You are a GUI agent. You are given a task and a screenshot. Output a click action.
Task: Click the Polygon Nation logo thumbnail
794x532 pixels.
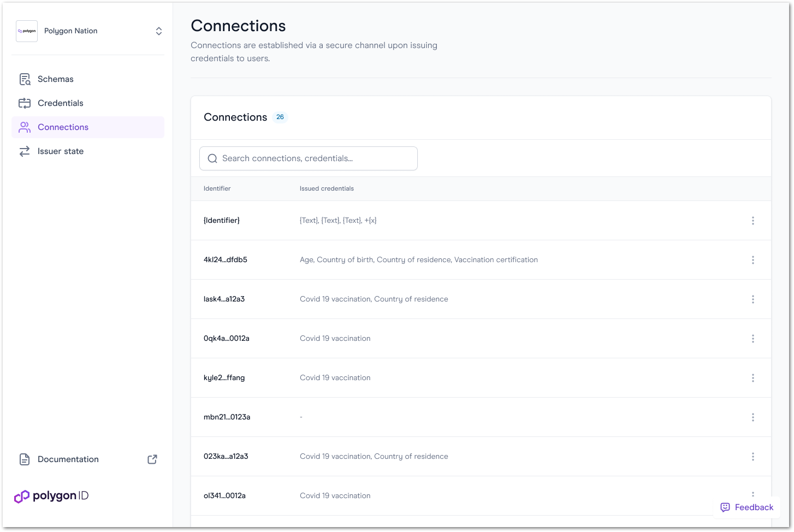(x=27, y=31)
